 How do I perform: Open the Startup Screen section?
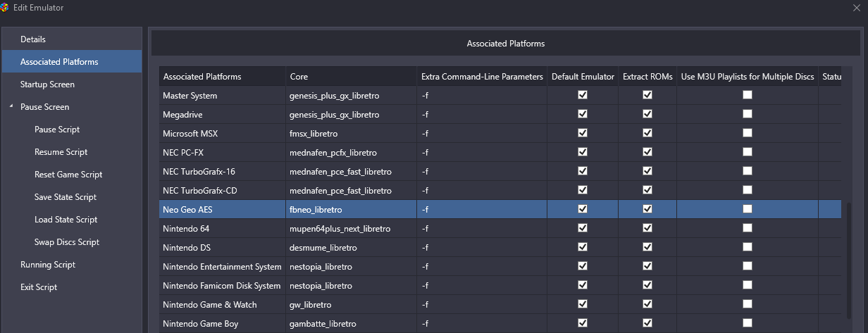(x=71, y=84)
